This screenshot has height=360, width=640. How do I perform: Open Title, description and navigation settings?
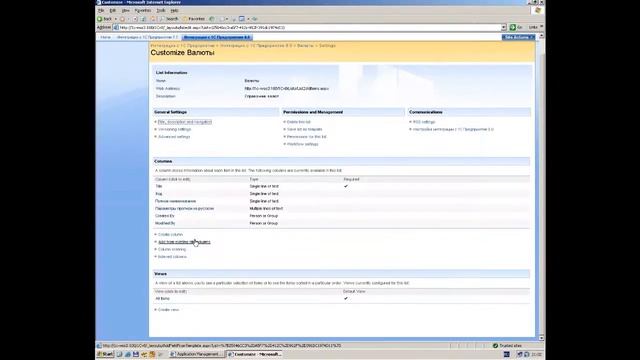coord(184,122)
